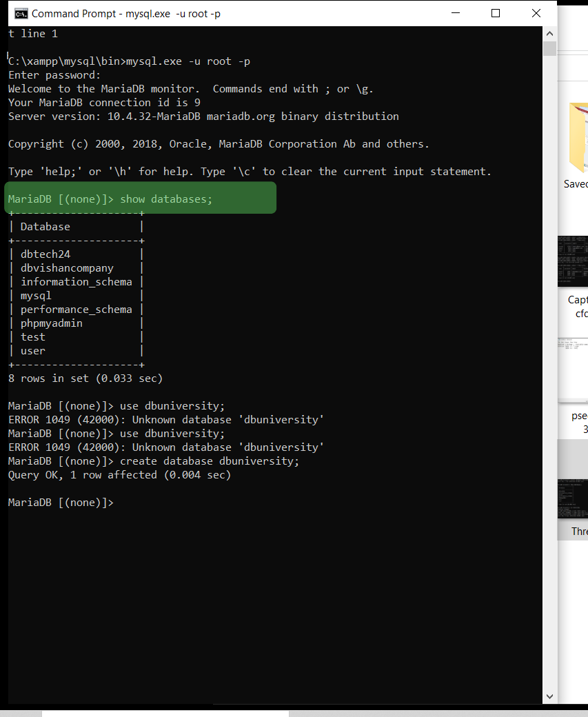Click the dbtech24 database name
This screenshot has height=717, width=588.
[45, 254]
